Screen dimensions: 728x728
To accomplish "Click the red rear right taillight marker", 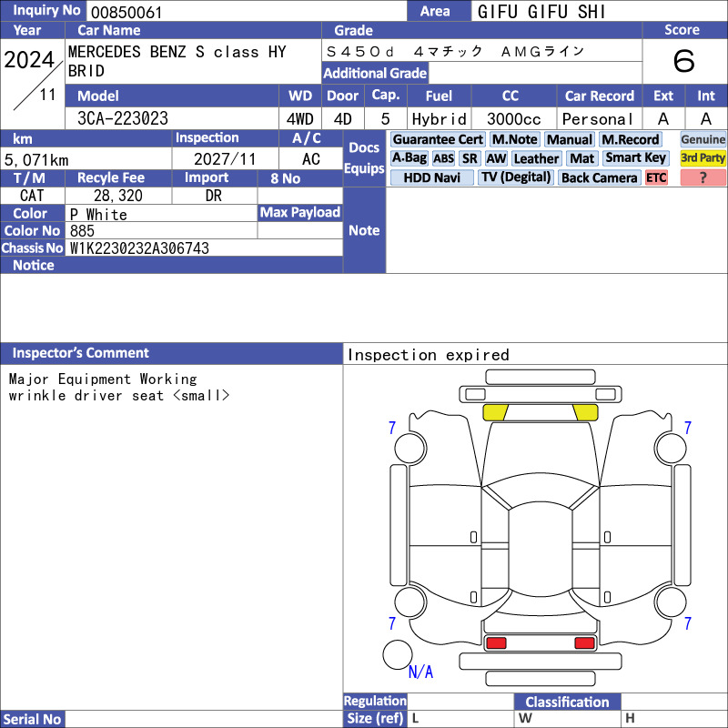I will click(584, 643).
